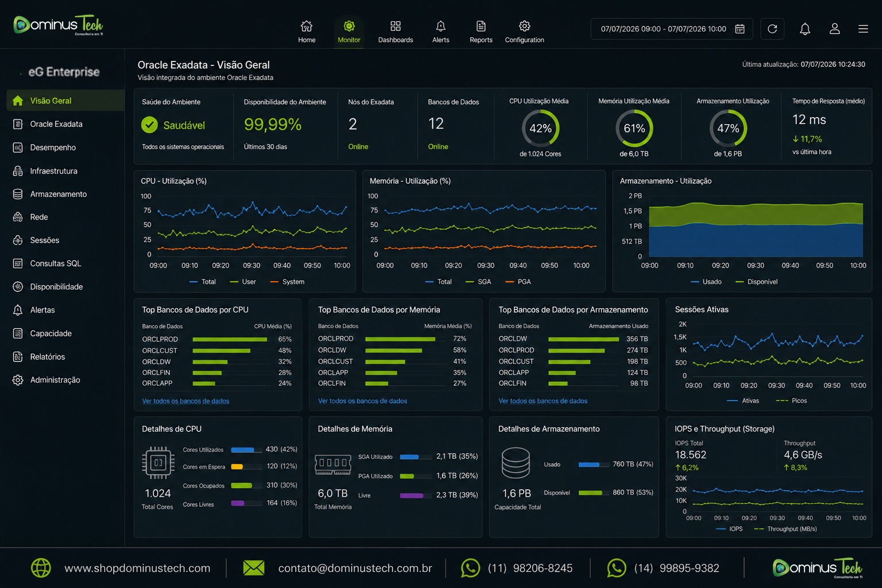Viewport: 882px width, 588px height.
Task: Click the WhatsApp icon for (14) 99895-9382
Action: 617,568
